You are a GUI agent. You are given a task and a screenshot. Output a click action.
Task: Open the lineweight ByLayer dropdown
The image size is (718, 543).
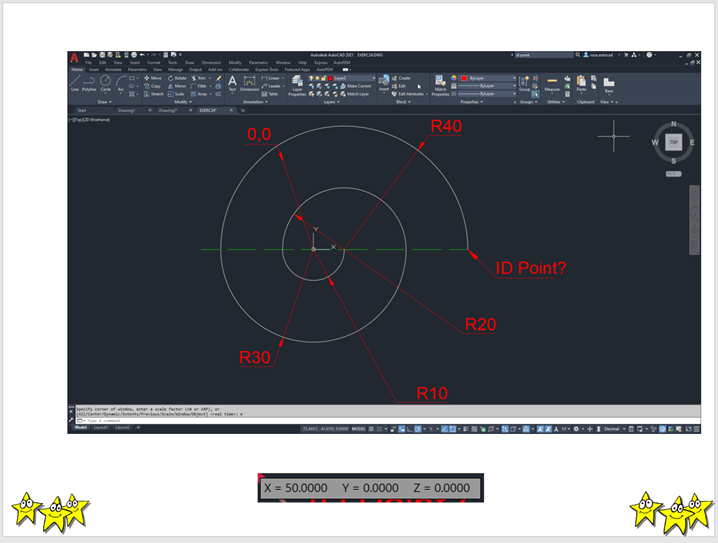[487, 86]
